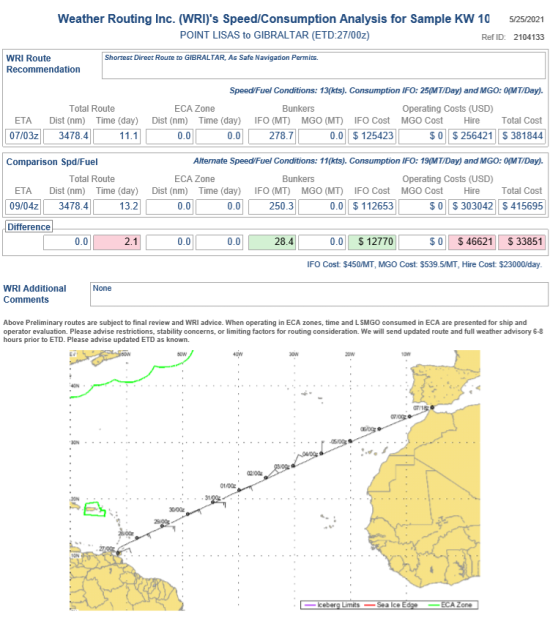The height and width of the screenshot is (621, 550).
Task: Click total cost $ 415695
Action: pyautogui.click(x=522, y=206)
